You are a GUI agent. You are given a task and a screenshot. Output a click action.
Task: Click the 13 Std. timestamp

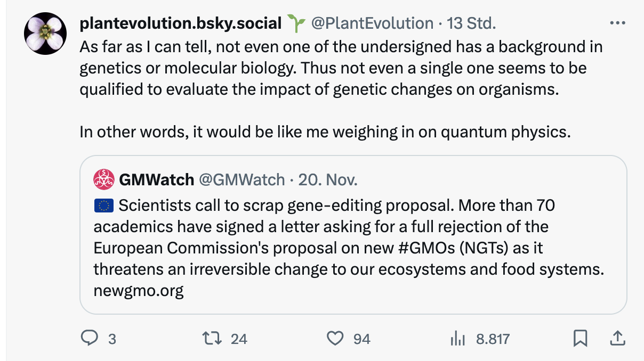coord(471,23)
